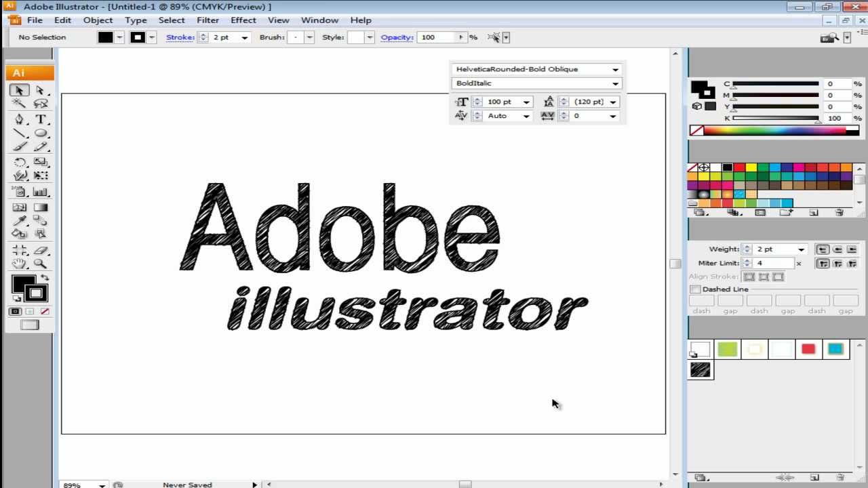The image size is (868, 488).
Task: Open the Window menu
Action: tap(319, 20)
